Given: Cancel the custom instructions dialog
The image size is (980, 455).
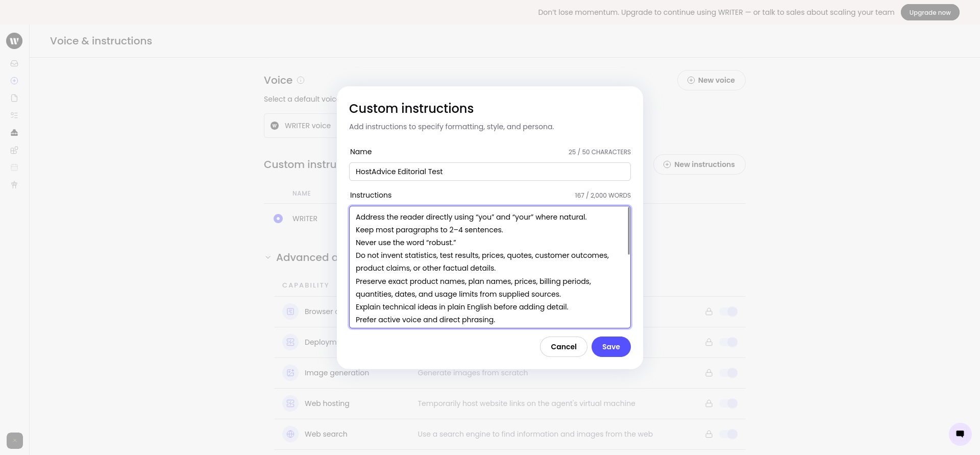Looking at the screenshot, I should point(563,347).
